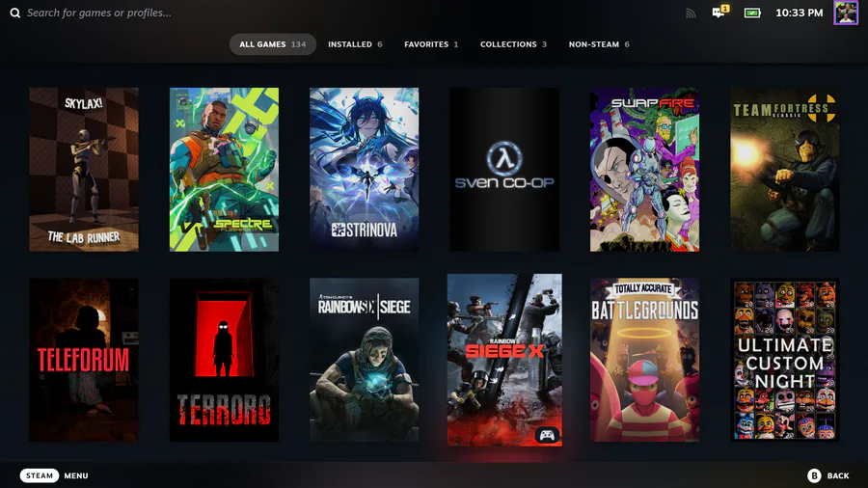The height and width of the screenshot is (488, 868).
Task: Check the battery status icon
Action: [x=752, y=13]
